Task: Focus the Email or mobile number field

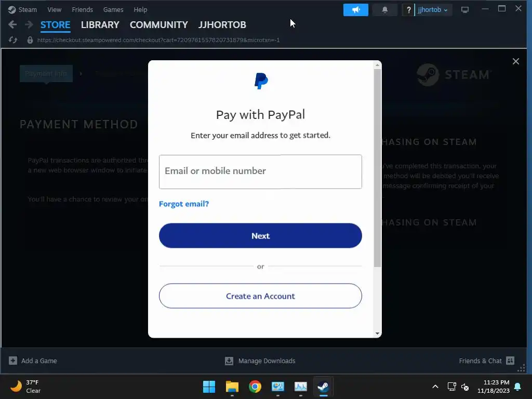Action: click(260, 171)
